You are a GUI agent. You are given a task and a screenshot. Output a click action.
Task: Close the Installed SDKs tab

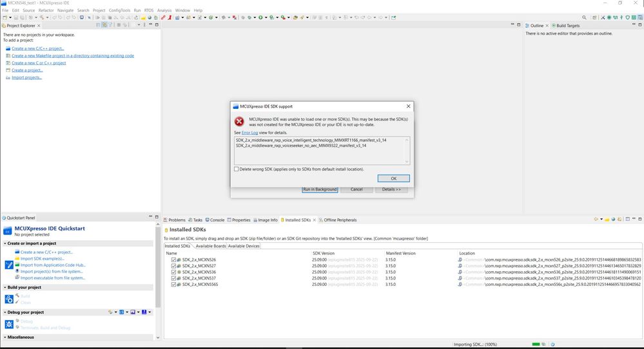point(315,220)
